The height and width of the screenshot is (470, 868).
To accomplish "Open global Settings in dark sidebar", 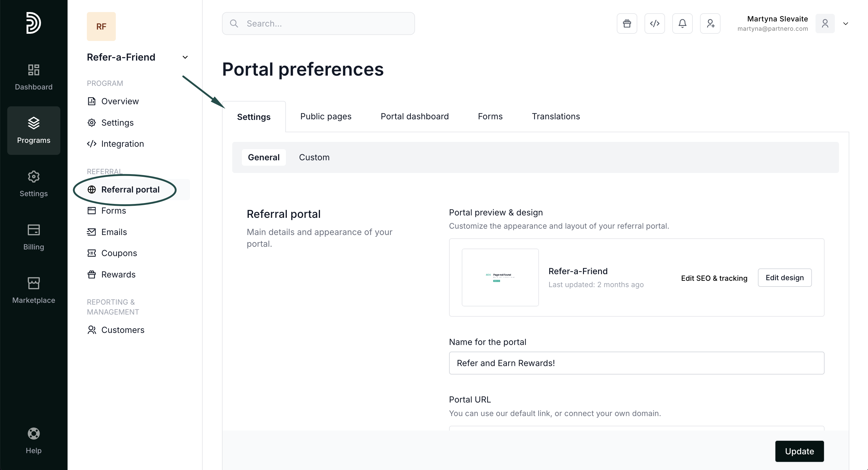I will coord(34,184).
